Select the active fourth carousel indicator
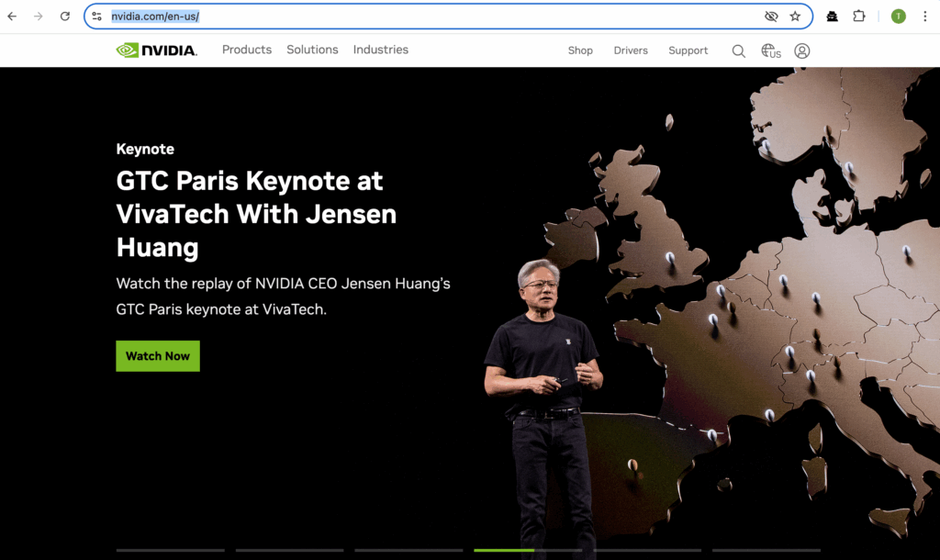The image size is (940, 560). (528, 550)
